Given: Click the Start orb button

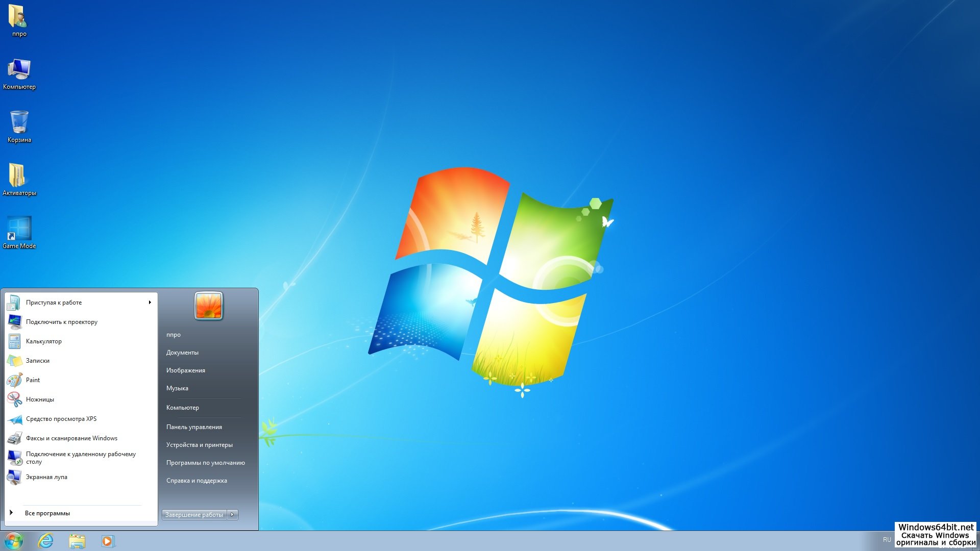Looking at the screenshot, I should tap(14, 541).
